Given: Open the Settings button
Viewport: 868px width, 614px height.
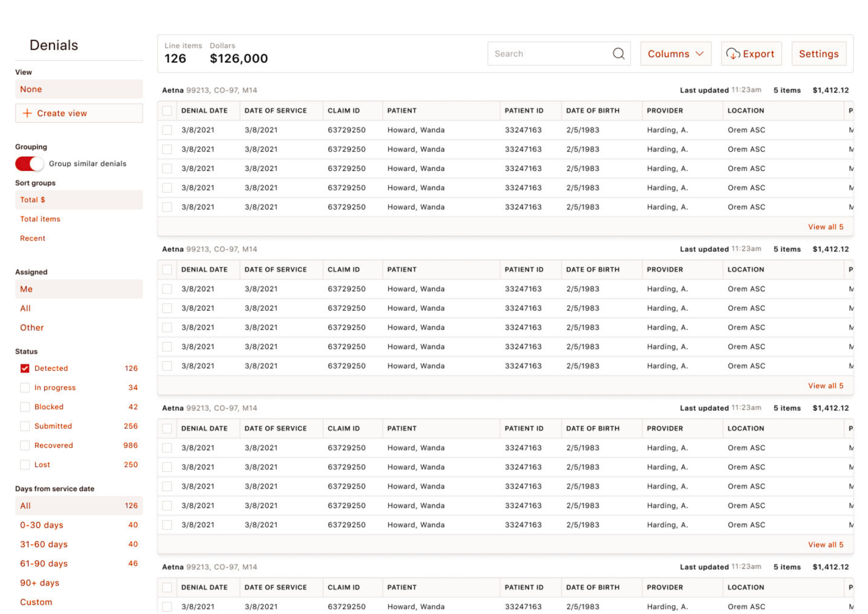Looking at the screenshot, I should point(818,54).
